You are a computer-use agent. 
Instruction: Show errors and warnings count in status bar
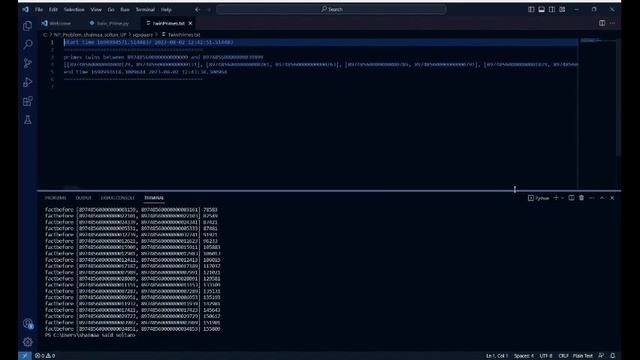[x=45, y=356]
